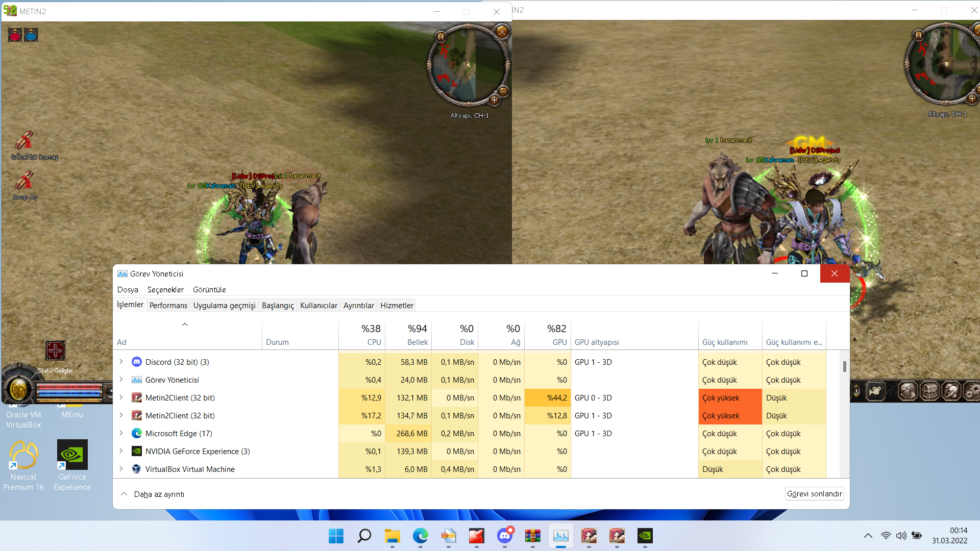
Task: Open map via right window minimap M button
Action: coord(919,35)
